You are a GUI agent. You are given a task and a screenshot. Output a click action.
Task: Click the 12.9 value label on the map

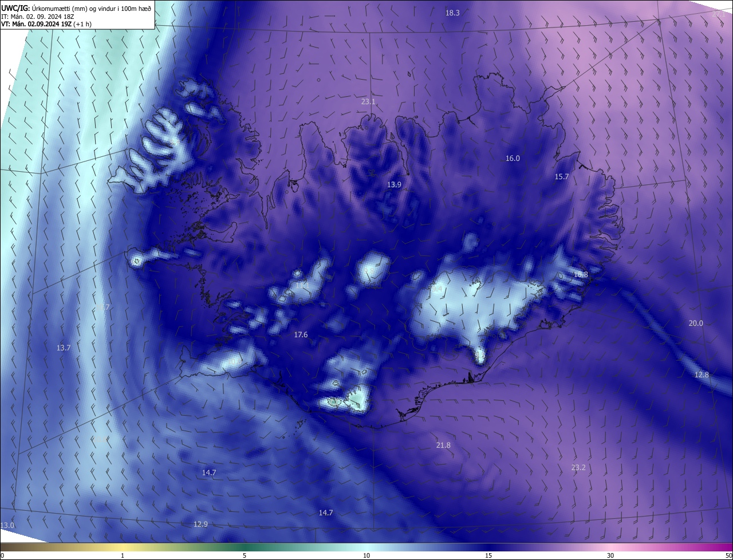(200, 524)
